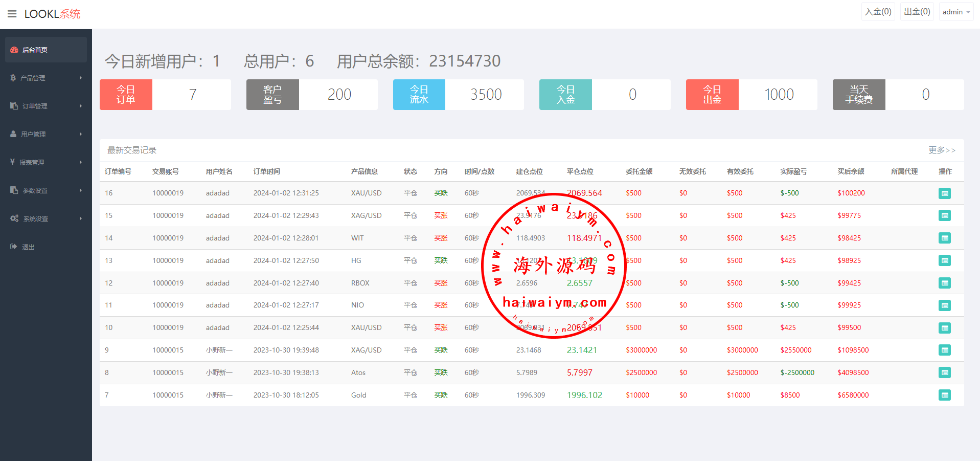Image resolution: width=980 pixels, height=461 pixels.
Task: Expand the 订单管理 submenu arrow
Action: [x=81, y=106]
